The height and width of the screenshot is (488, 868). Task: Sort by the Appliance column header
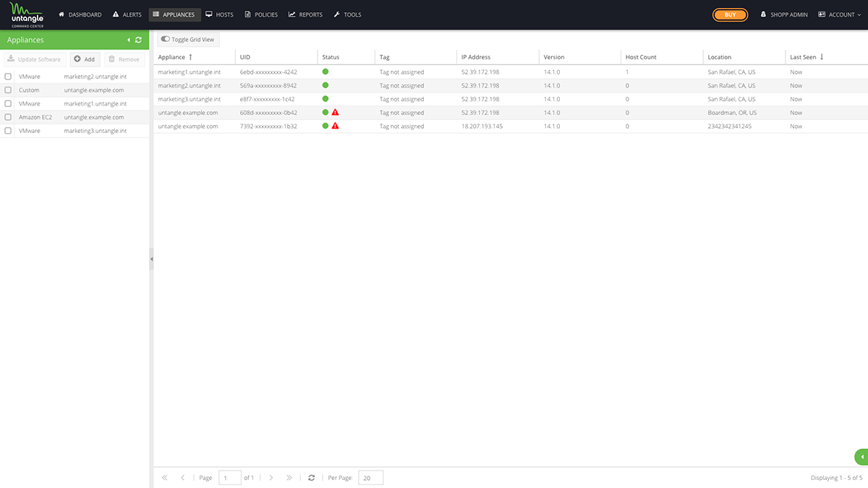(x=194, y=57)
